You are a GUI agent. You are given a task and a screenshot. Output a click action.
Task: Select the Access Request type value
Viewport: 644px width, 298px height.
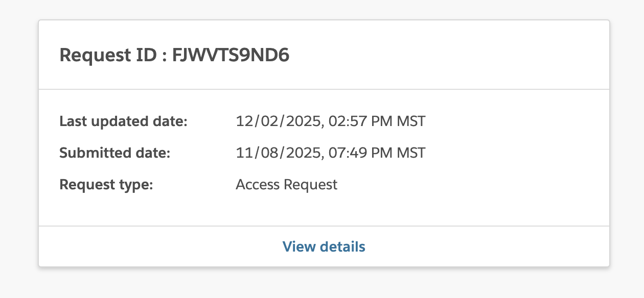coord(286,185)
